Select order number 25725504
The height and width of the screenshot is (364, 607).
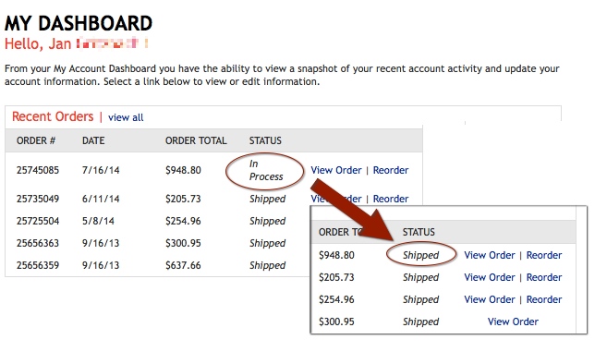38,221
